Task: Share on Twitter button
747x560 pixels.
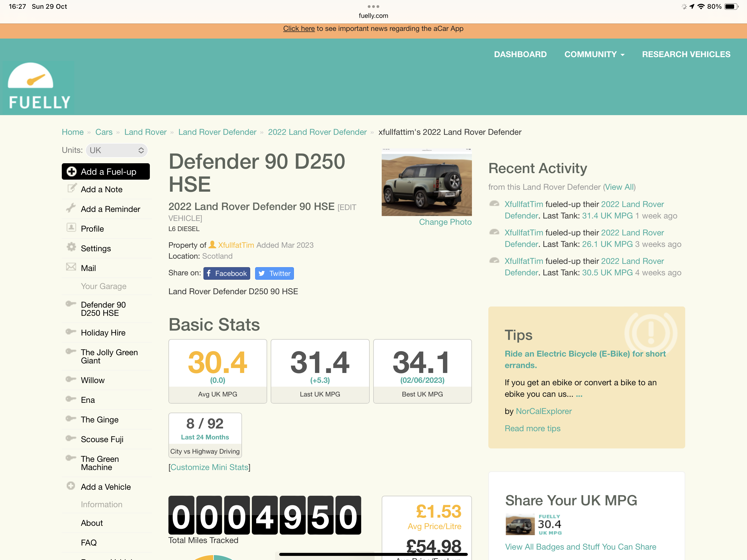Action: point(274,274)
